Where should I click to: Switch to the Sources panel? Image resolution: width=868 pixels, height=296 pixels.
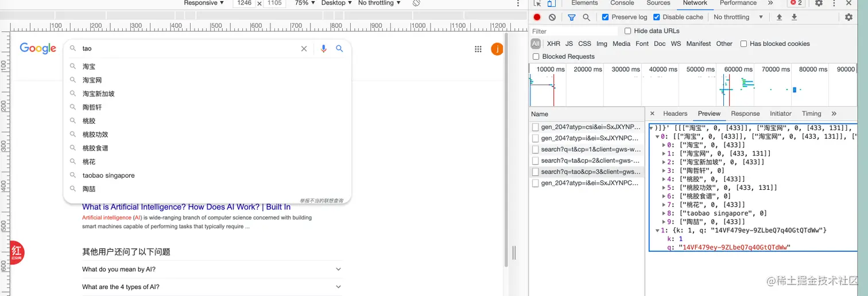tap(658, 3)
